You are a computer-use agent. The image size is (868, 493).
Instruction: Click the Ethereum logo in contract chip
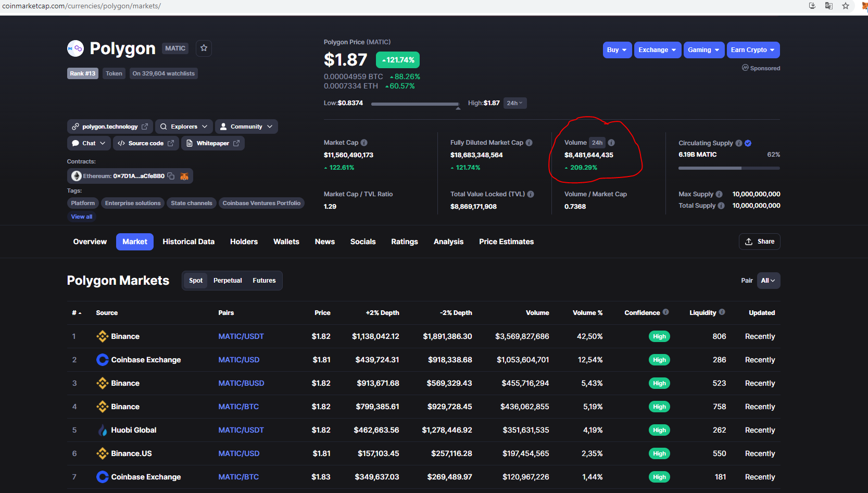tap(77, 176)
